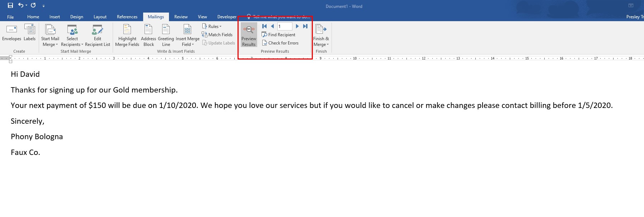Open Customize Quick Access Toolbar dropdown
644x217 pixels.
(43, 6)
